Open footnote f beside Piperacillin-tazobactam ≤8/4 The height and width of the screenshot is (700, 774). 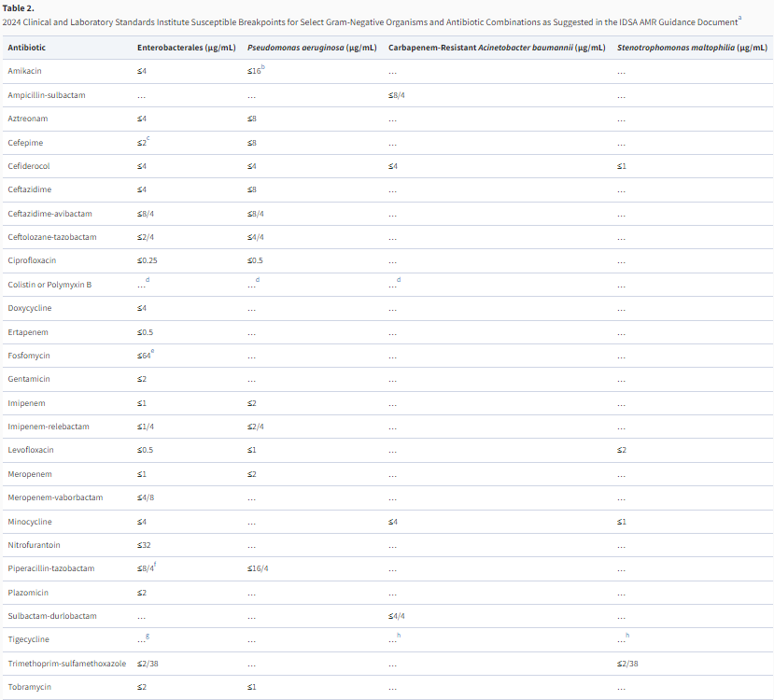(x=156, y=564)
